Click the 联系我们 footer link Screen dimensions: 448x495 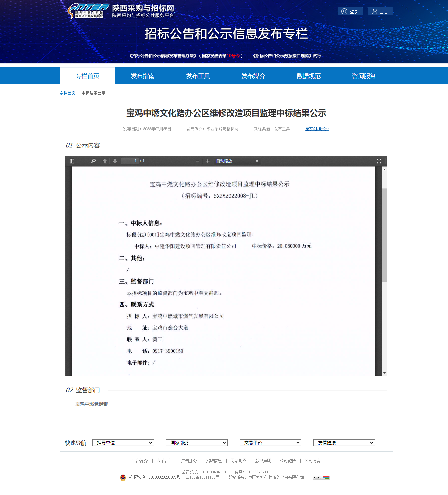pyautogui.click(x=165, y=461)
